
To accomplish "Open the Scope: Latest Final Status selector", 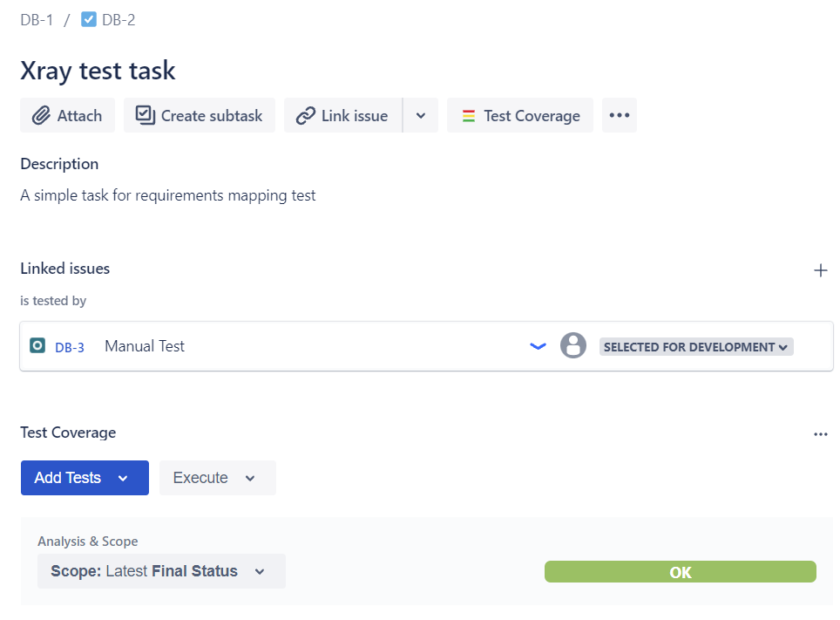I will click(x=160, y=571).
